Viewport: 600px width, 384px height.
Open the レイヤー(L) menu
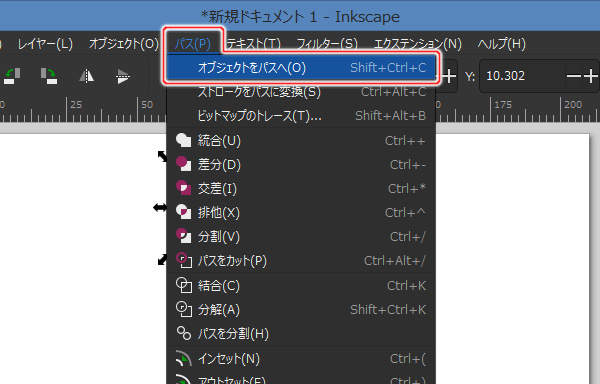point(45,44)
